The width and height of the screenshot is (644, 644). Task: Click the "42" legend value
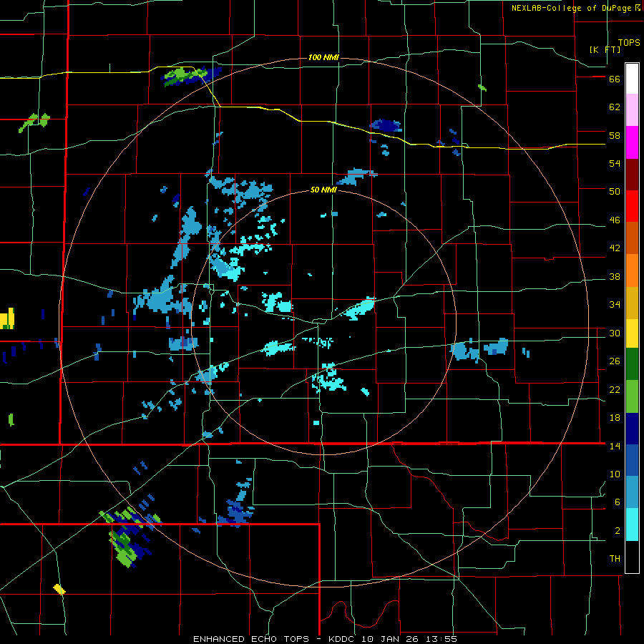point(615,248)
